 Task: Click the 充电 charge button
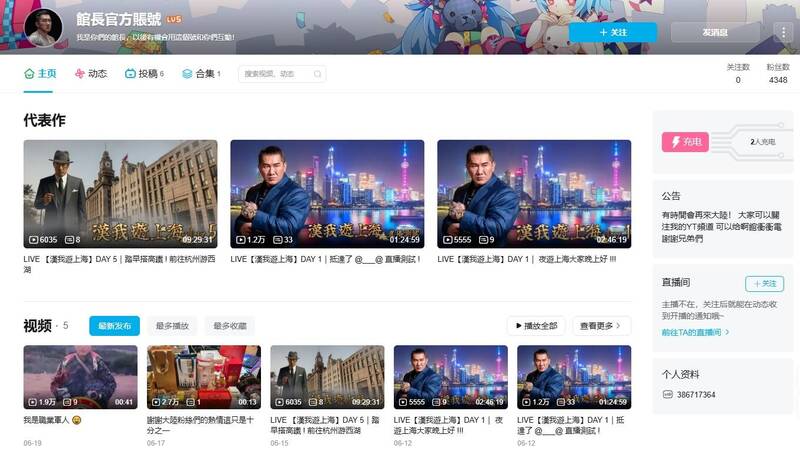coord(686,141)
